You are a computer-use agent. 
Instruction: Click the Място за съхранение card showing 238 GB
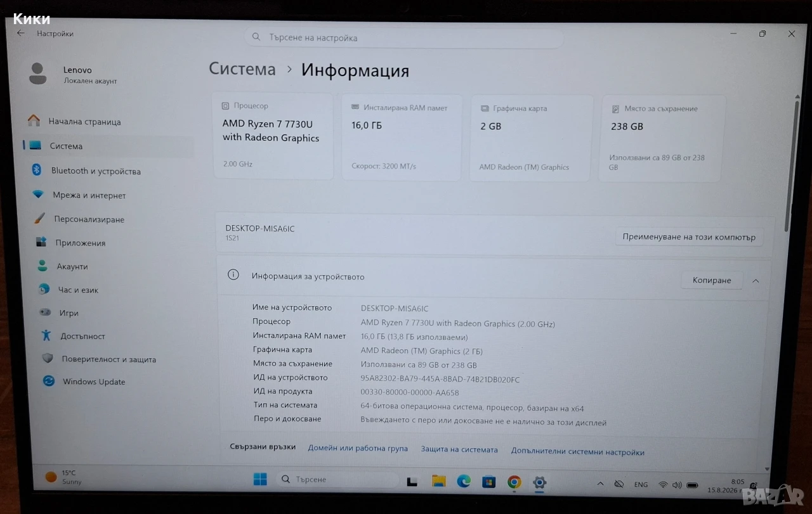[661, 139]
